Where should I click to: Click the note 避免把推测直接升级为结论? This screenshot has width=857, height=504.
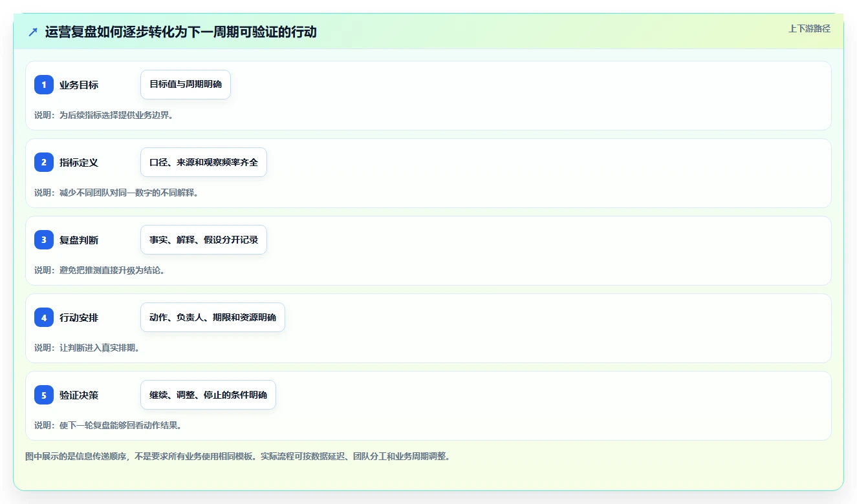(113, 270)
